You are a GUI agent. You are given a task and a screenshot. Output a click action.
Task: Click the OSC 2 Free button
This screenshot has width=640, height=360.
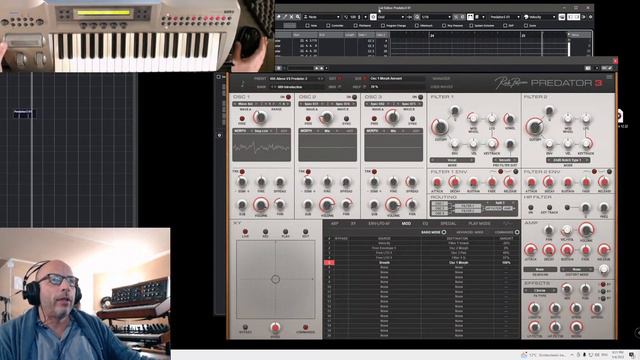tap(308, 119)
